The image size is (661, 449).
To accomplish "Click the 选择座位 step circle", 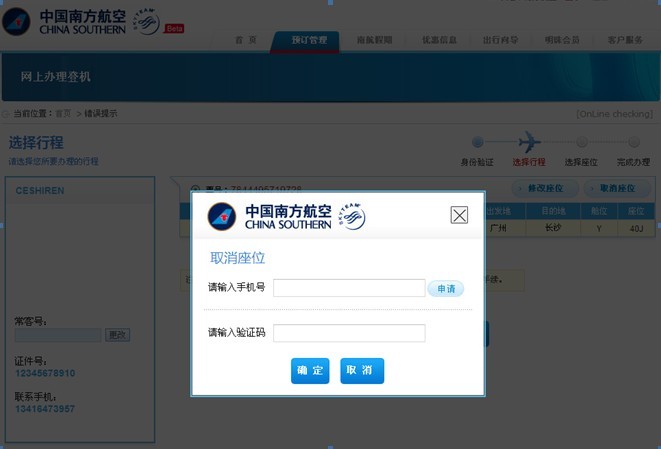I will tap(582, 142).
